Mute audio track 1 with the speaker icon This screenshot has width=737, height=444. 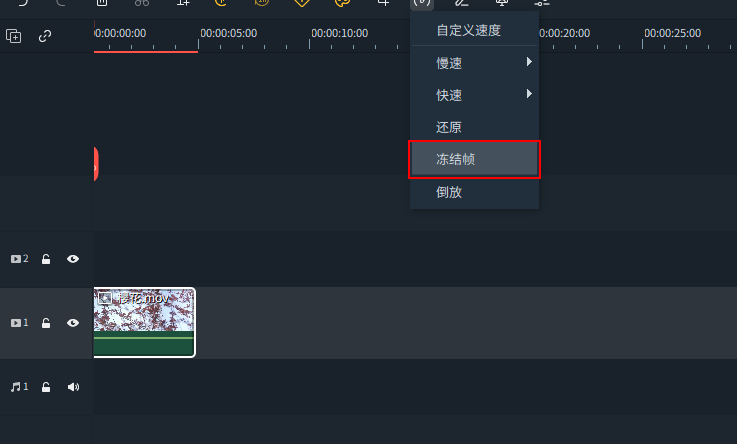coord(73,387)
